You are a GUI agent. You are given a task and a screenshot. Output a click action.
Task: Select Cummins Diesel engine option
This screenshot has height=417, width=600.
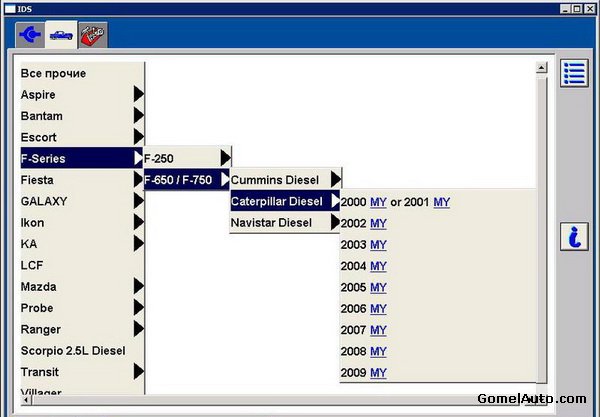tap(285, 179)
